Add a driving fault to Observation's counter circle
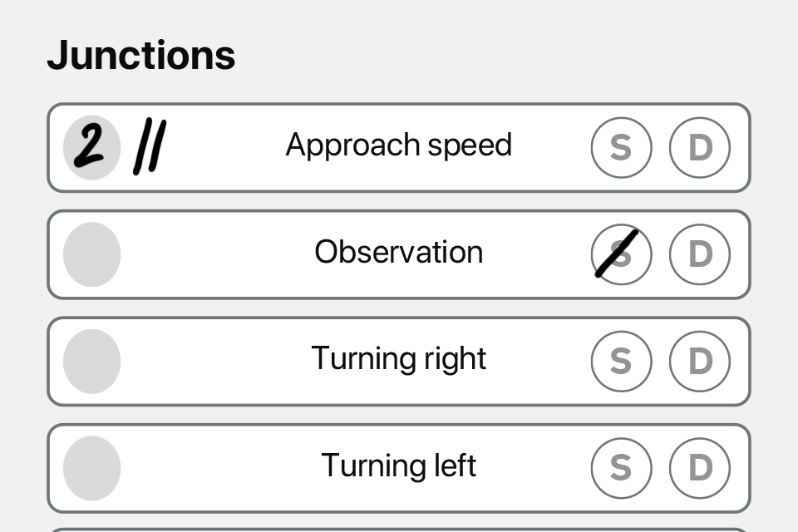798x532 pixels. pyautogui.click(x=92, y=254)
